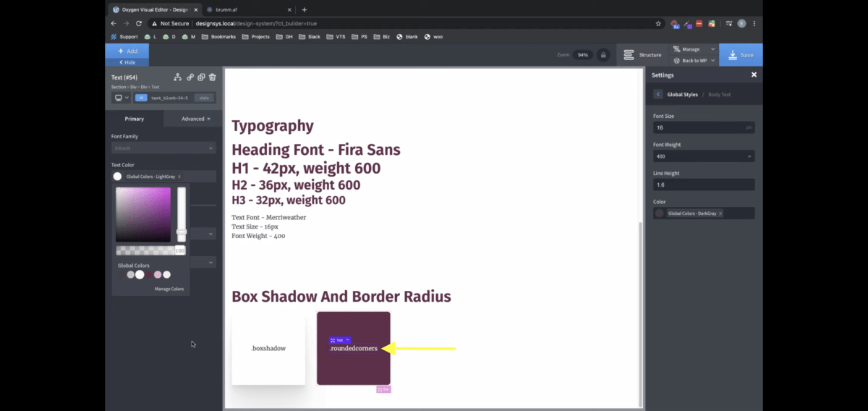The width and height of the screenshot is (868, 411).
Task: Click the duplicate element icon
Action: 201,77
